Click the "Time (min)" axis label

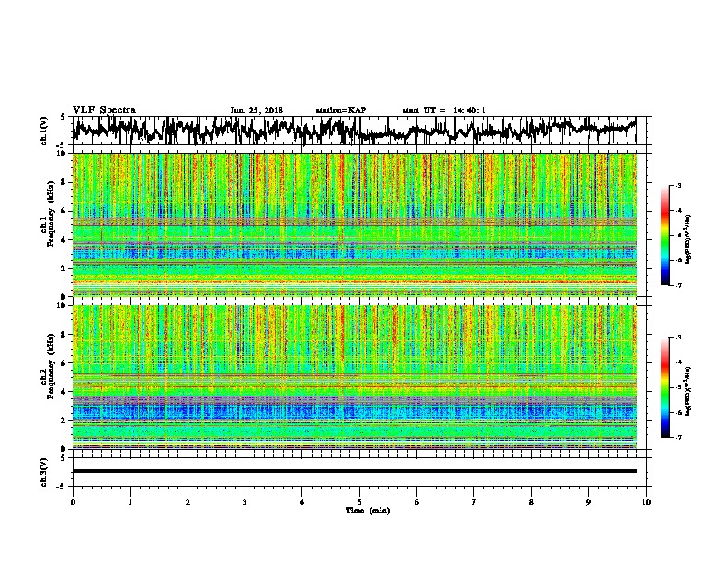[368, 511]
